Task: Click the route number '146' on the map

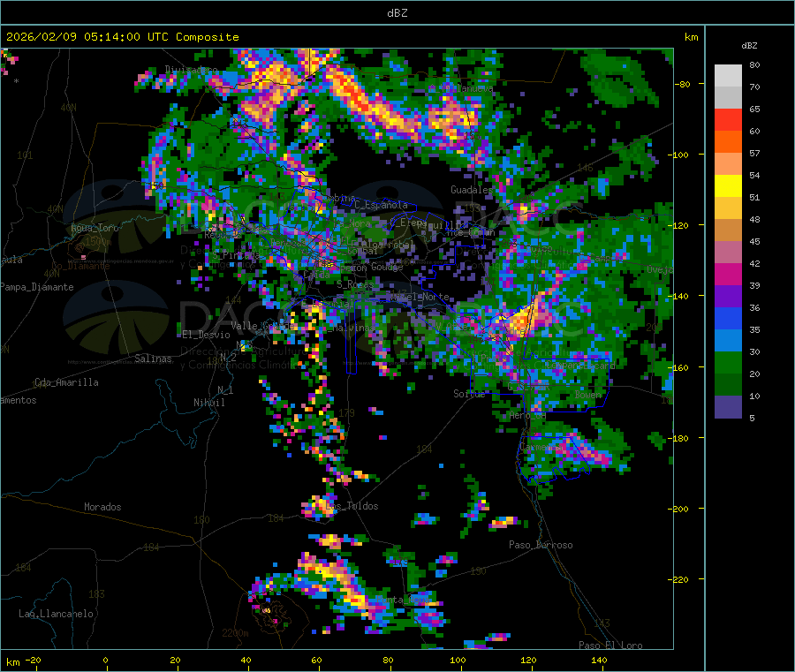Action: tap(585, 167)
